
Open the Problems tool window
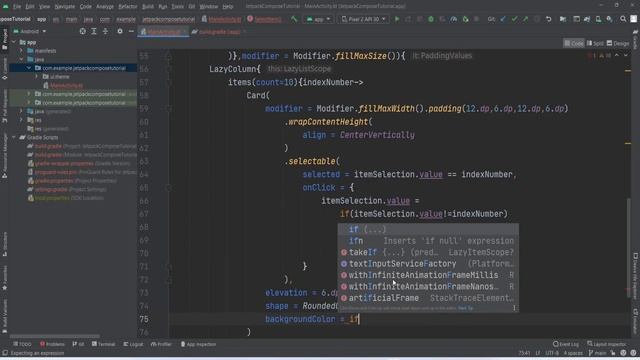(x=52, y=344)
